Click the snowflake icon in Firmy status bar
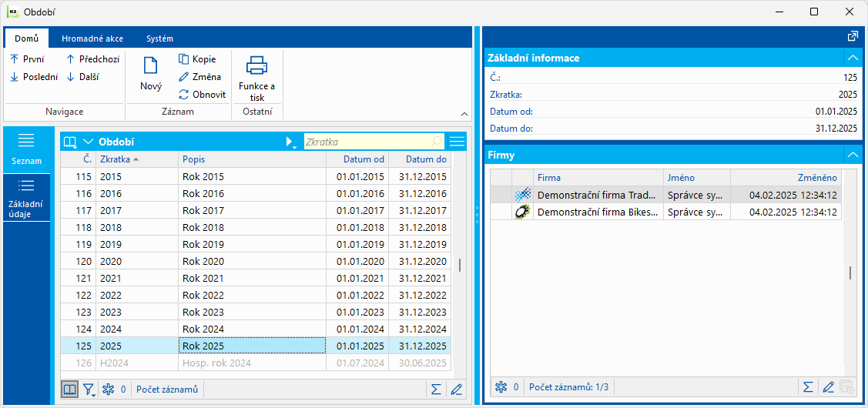 (x=501, y=387)
